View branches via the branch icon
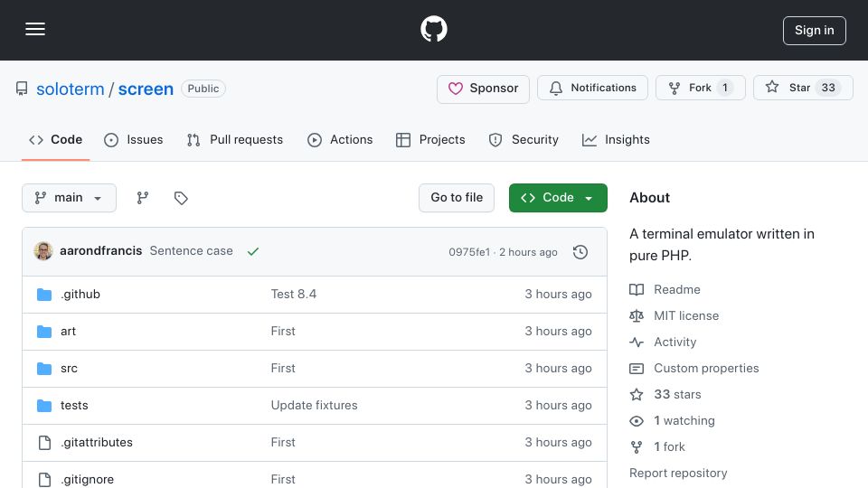 [143, 198]
